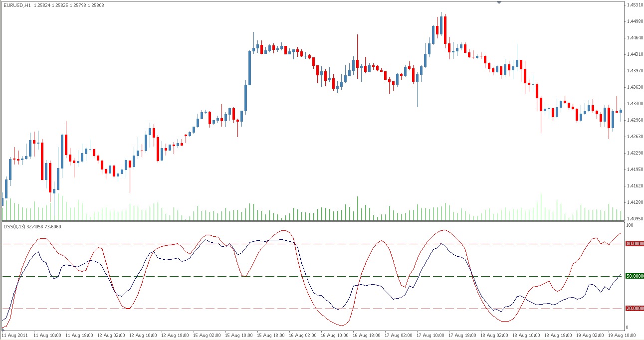Click the 1.44980 price axis label
The height and width of the screenshot is (340, 644).
[x=634, y=21]
